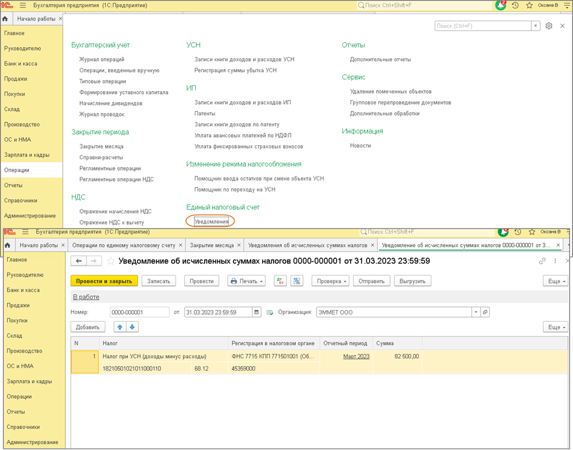The width and height of the screenshot is (573, 450).
Task: Open history clock icon in bottom window
Action: 518,232
